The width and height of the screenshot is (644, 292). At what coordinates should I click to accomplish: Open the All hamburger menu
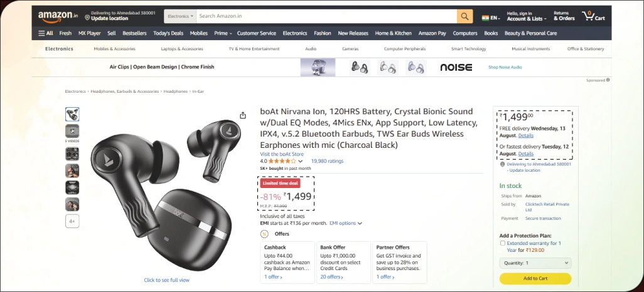[45, 33]
